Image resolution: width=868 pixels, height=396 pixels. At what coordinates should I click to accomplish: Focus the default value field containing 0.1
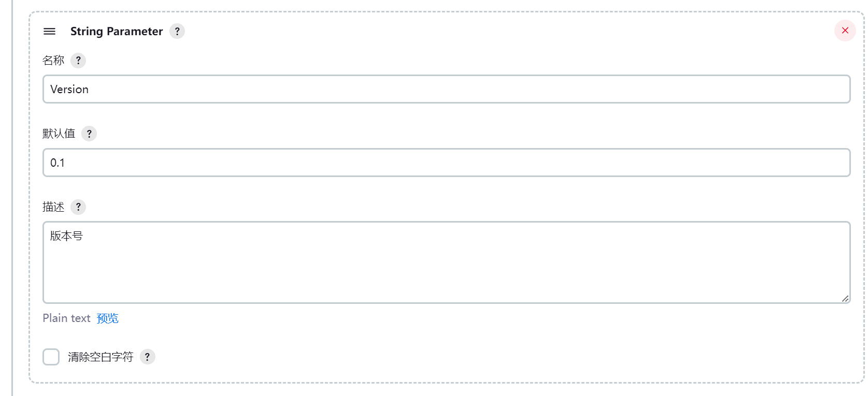tap(446, 163)
